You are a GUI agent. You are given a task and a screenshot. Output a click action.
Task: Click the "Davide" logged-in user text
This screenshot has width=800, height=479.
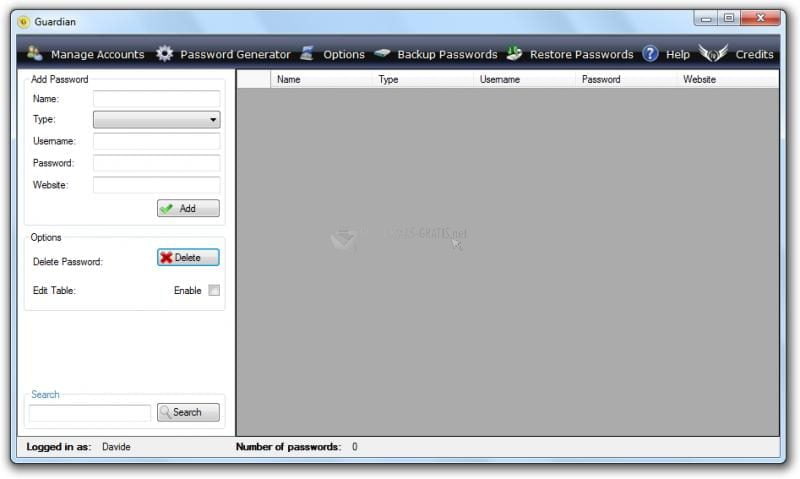coord(116,447)
